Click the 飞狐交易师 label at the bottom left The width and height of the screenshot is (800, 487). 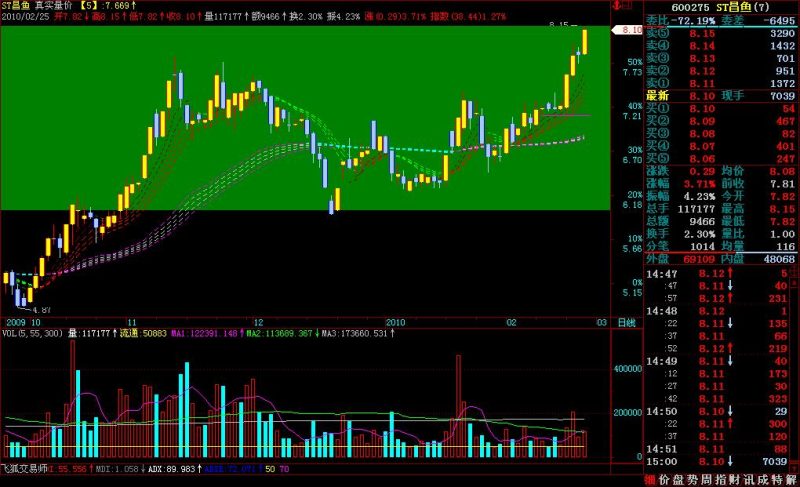(x=24, y=469)
